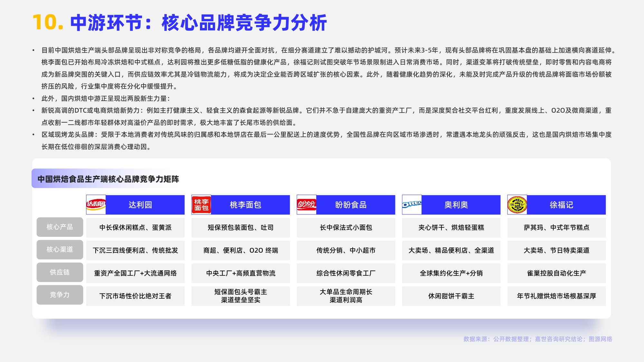Viewport: 644px width, 362px height.
Task: Click the 徐福记 brand logo
Action: [517, 205]
